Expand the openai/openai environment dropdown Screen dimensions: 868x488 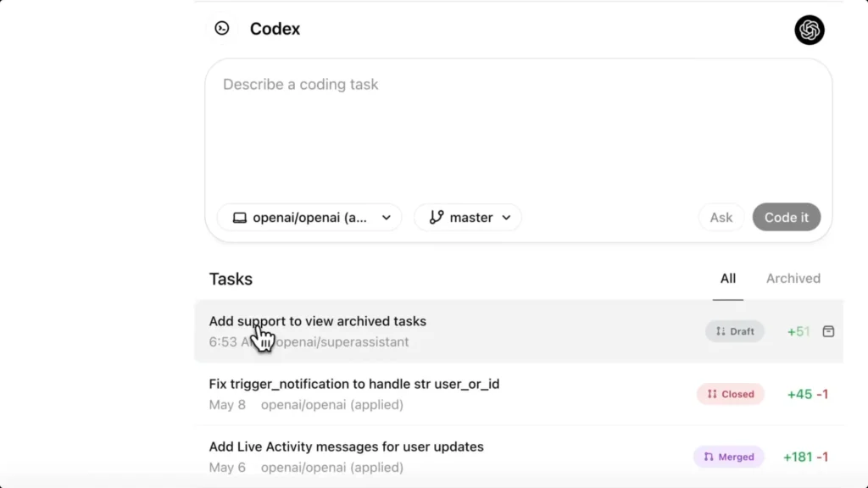[309, 218]
